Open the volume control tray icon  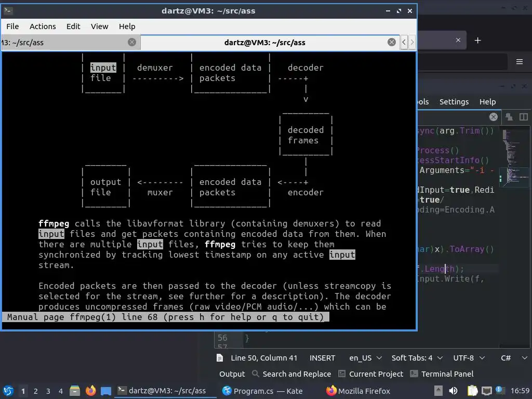pyautogui.click(x=453, y=391)
